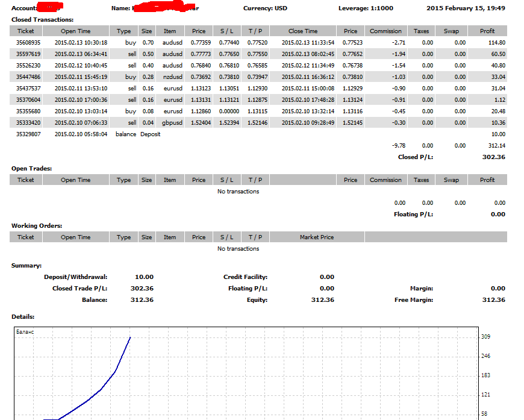The image size is (524, 420).
Task: Click profit value 31.04
Action: click(x=498, y=89)
